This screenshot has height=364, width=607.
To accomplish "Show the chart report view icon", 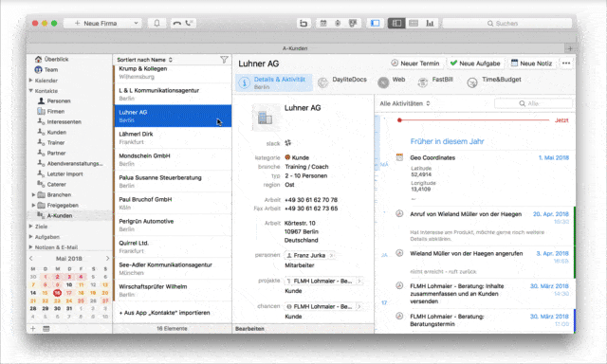I will pos(430,23).
